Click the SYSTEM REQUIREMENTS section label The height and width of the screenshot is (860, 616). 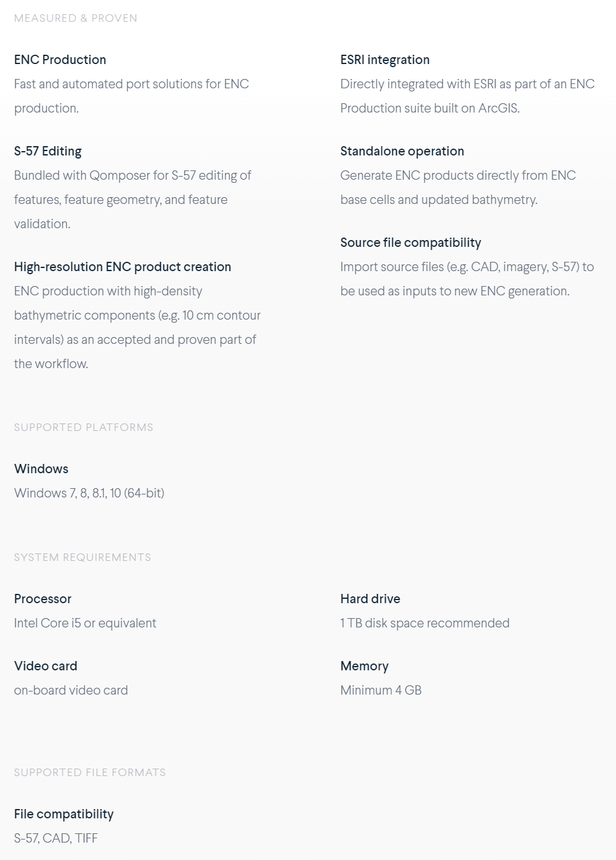pyautogui.click(x=83, y=557)
